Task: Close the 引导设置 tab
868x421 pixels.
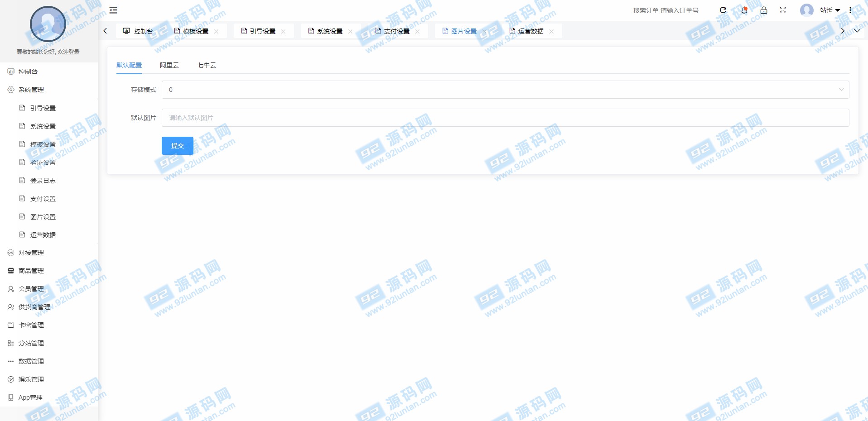Action: pyautogui.click(x=283, y=31)
